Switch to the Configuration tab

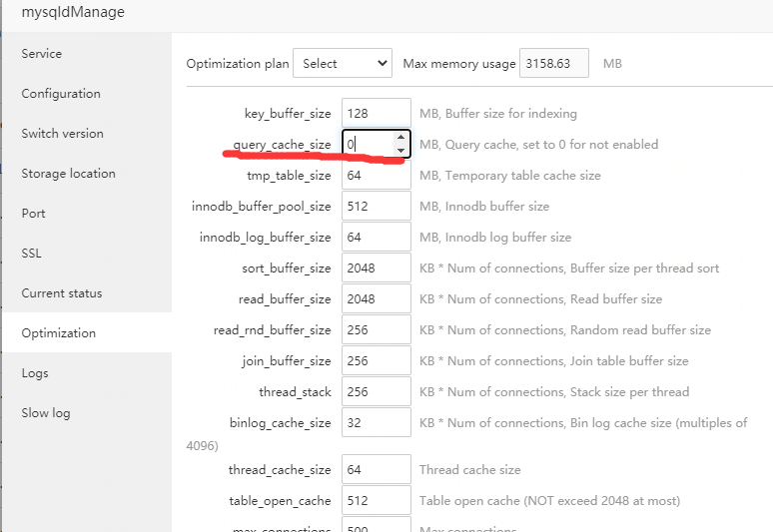pyautogui.click(x=61, y=94)
